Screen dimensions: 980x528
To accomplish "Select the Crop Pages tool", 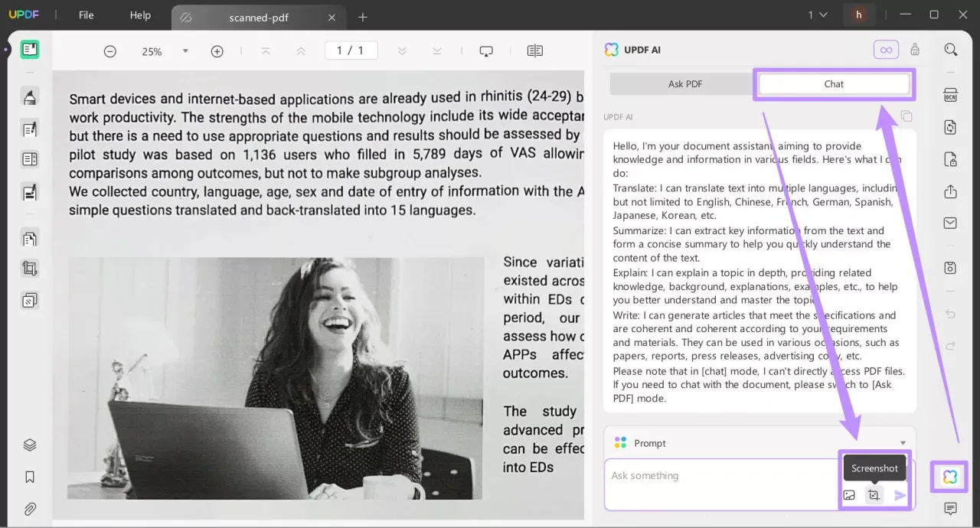I will (x=29, y=268).
